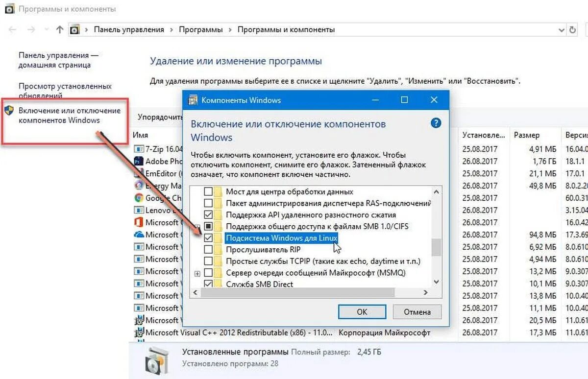Click components list horizontal scrollbar thumb

(x=297, y=292)
